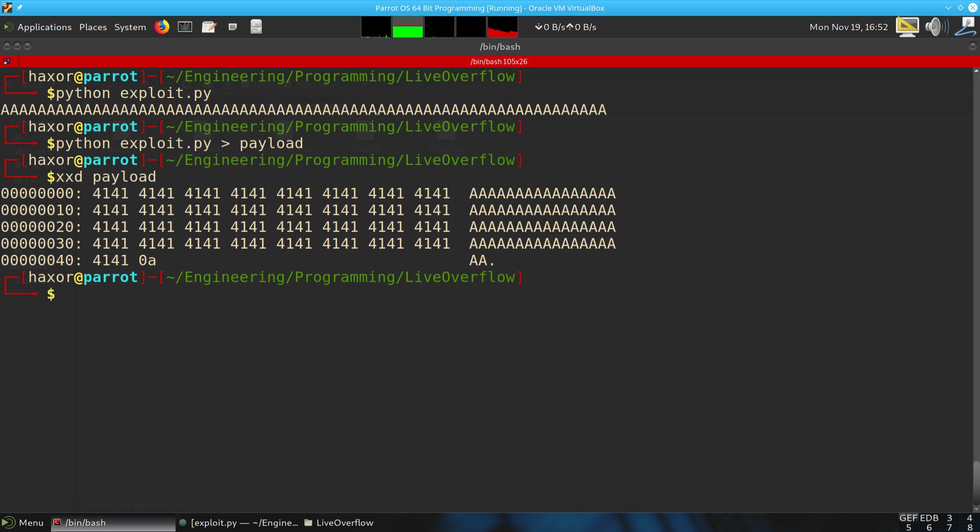Open the Applications menu
The height and width of the screenshot is (532, 980).
pos(38,27)
